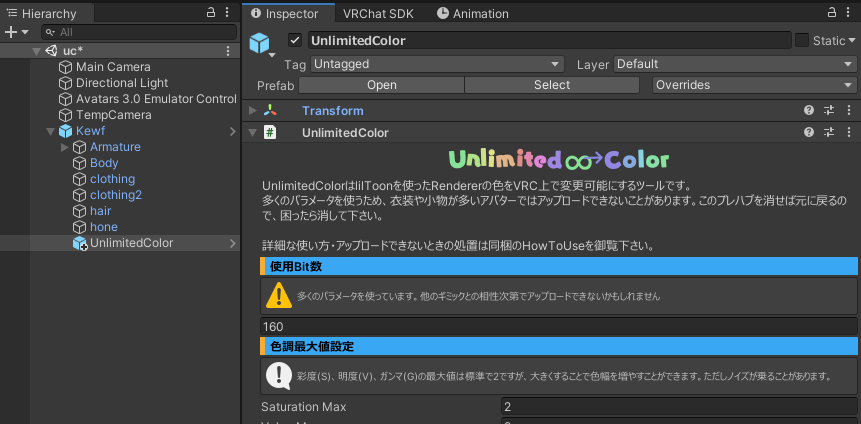861x424 pixels.
Task: Select the Kewf prefab object
Action: click(x=91, y=131)
